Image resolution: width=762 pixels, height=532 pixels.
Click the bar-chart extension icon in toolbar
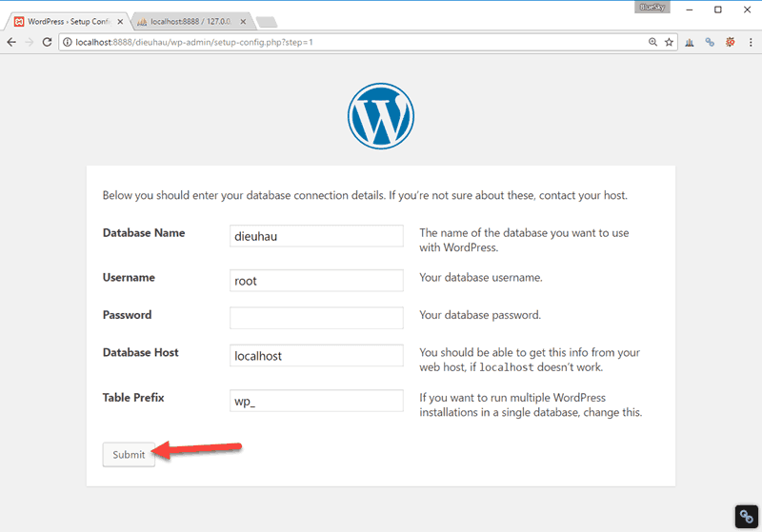click(x=689, y=43)
